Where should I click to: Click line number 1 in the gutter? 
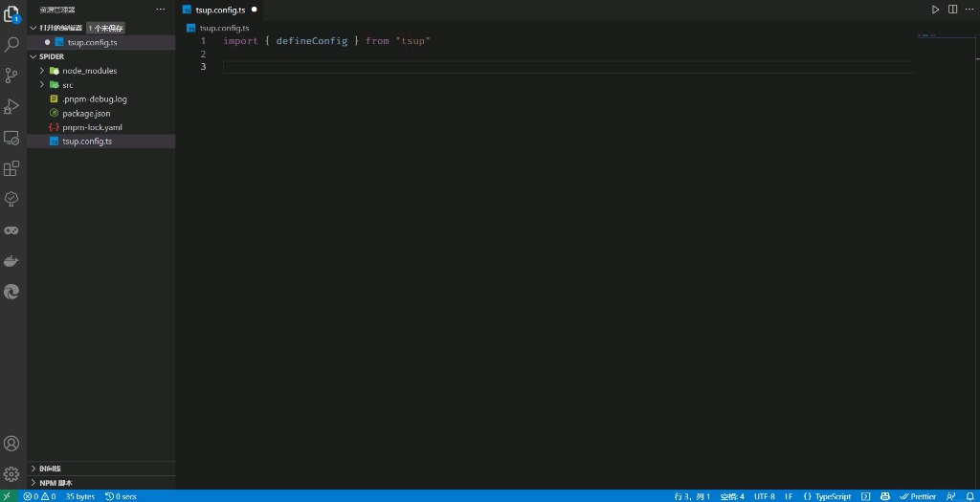[x=203, y=40]
